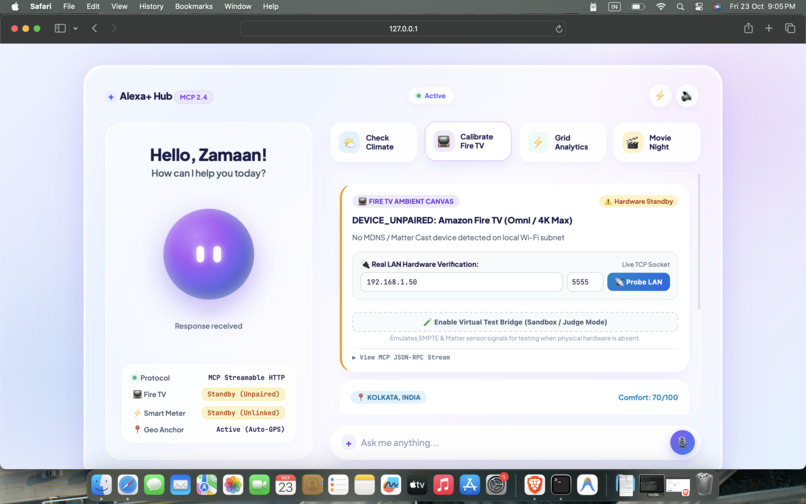
Task: Click the Probe LAN button
Action: point(638,282)
